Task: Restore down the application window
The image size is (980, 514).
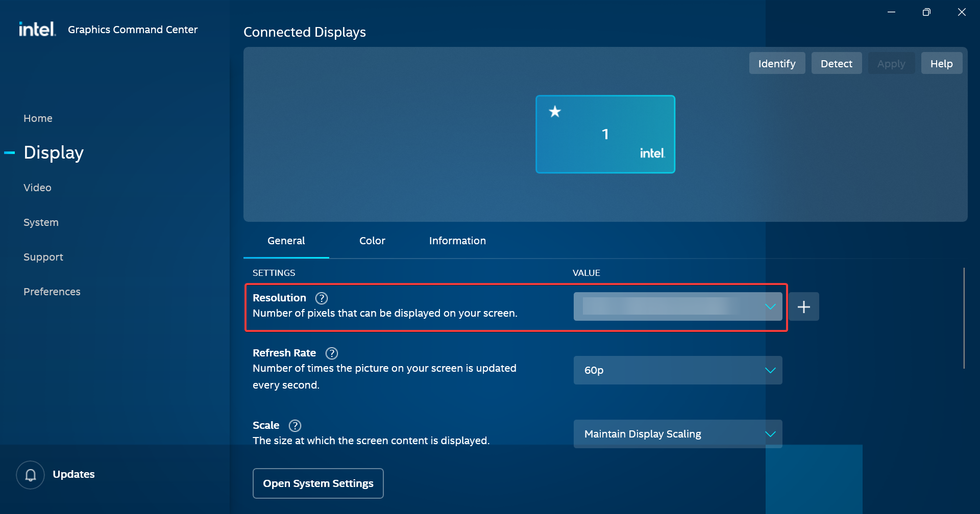Action: point(926,12)
